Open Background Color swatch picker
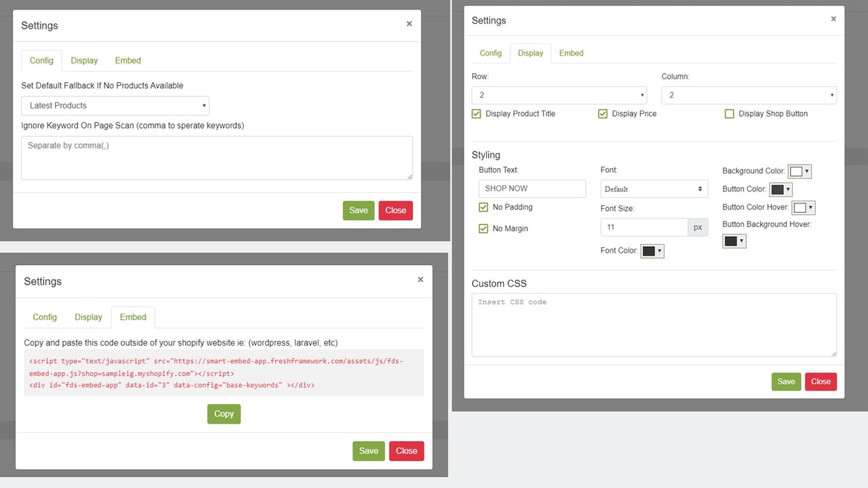 pos(800,171)
